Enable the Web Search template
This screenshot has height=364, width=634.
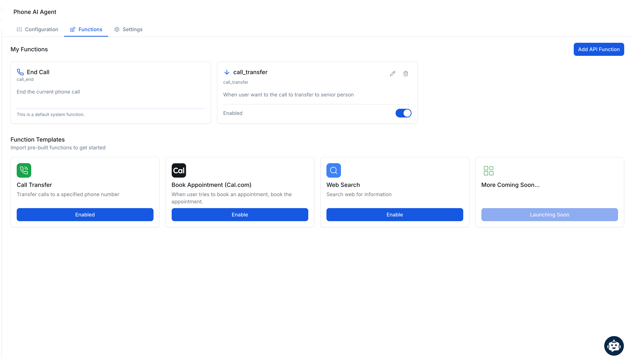[394, 214]
